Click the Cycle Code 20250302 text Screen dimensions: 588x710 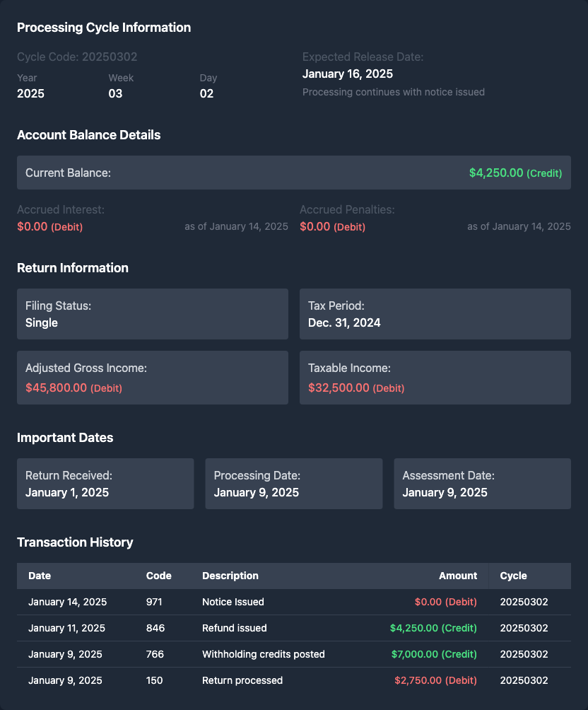77,57
